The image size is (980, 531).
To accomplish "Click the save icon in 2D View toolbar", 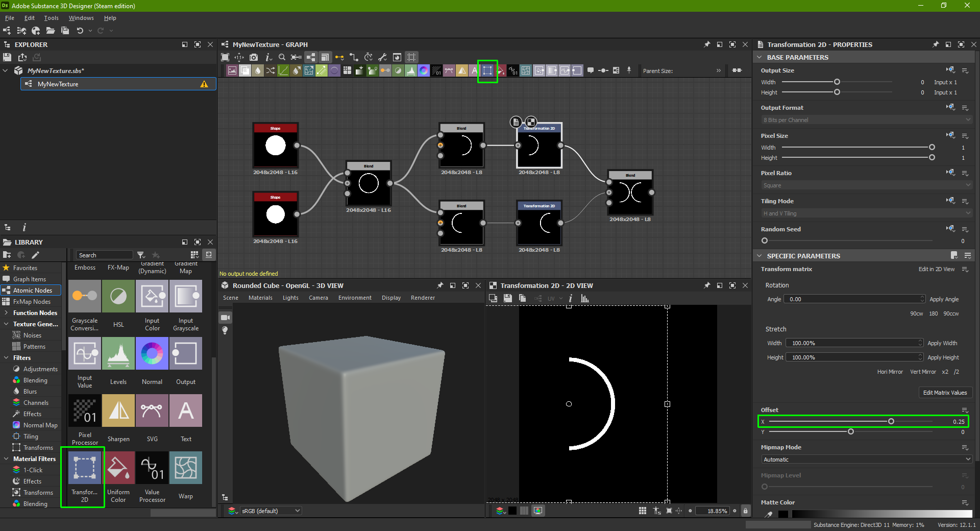I will coord(508,298).
